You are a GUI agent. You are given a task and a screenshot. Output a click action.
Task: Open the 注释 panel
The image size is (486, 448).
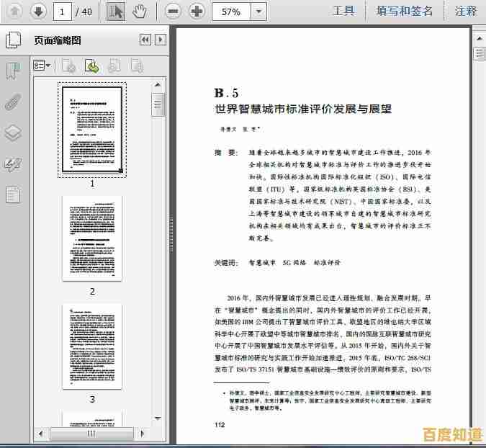click(x=466, y=11)
